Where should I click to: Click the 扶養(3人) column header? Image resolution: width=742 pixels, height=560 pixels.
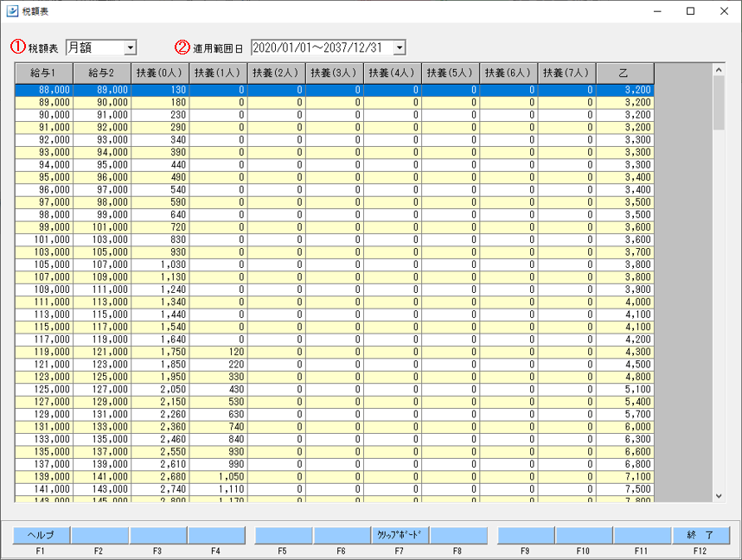point(335,73)
